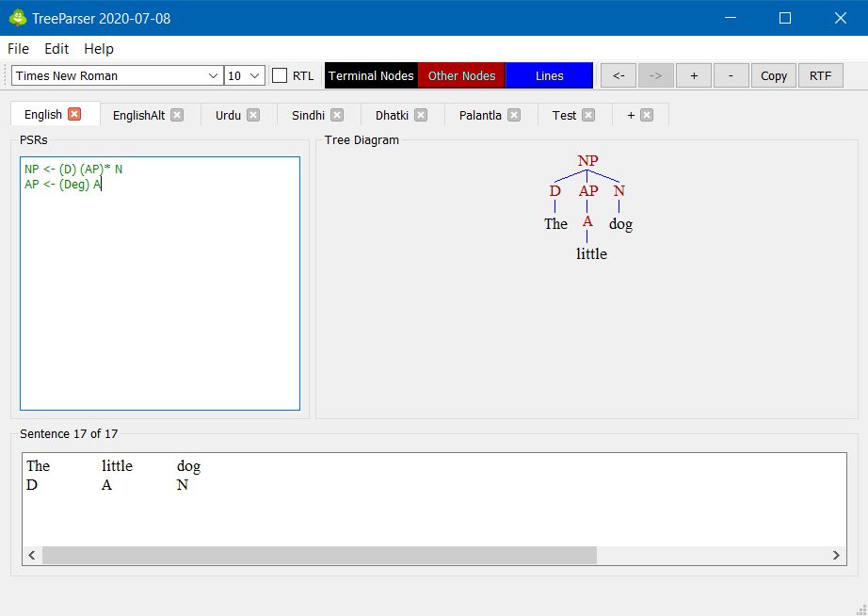This screenshot has width=868, height=616.
Task: Enable the RTL checkbox
Action: (280, 76)
